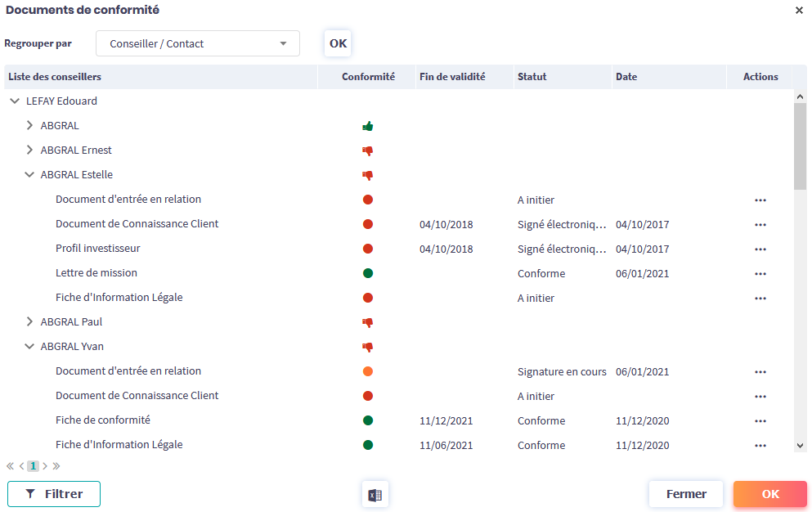Image resolution: width=812 pixels, height=512 pixels.
Task: Click the Statut column header
Action: (532, 77)
